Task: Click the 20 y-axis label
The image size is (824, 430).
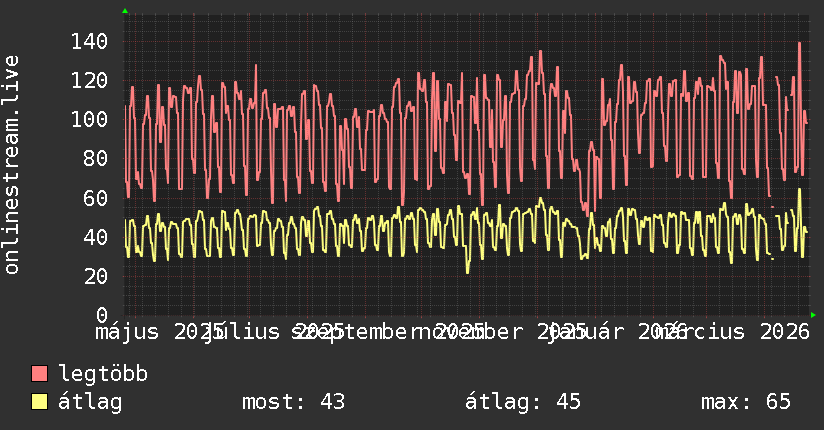Action: point(95,276)
